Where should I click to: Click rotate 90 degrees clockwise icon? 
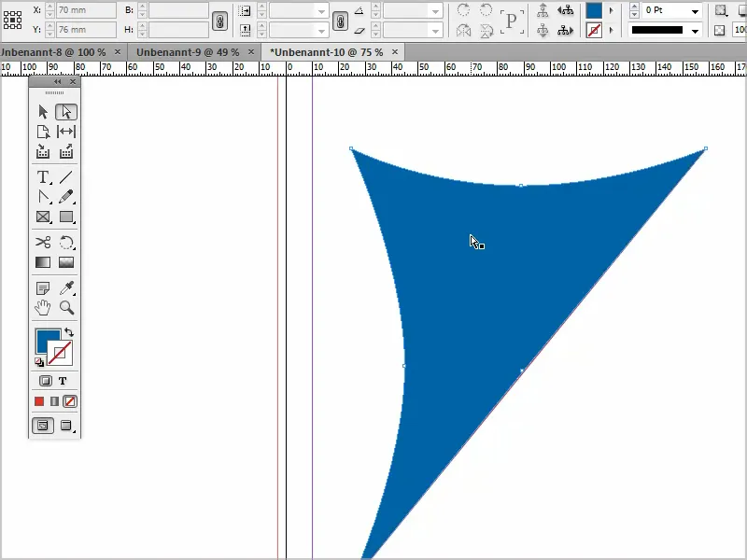(x=463, y=9)
